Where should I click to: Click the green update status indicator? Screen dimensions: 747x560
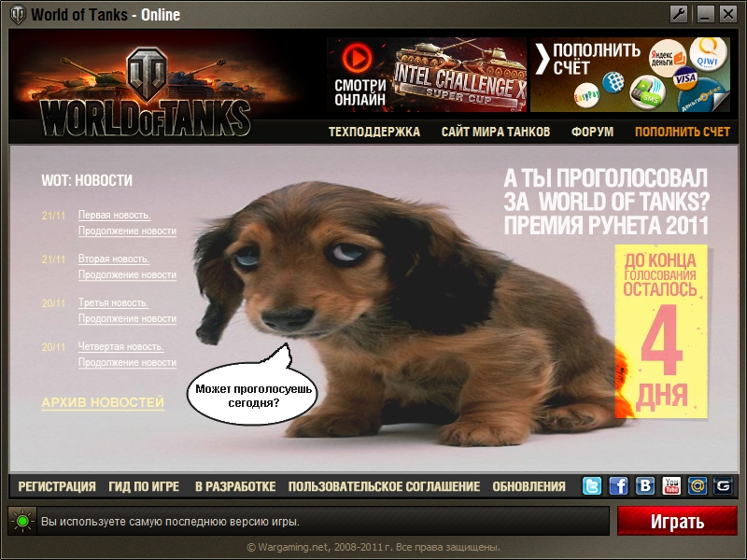click(21, 522)
